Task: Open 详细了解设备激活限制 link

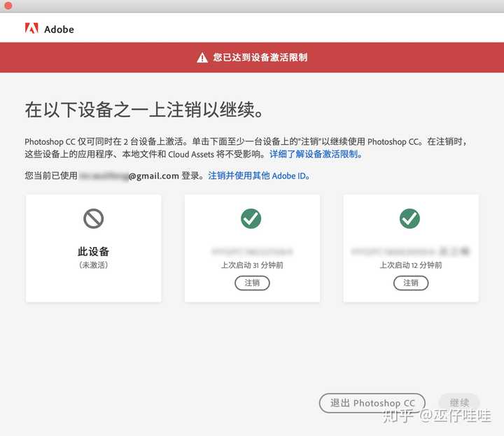Action: click(x=316, y=154)
